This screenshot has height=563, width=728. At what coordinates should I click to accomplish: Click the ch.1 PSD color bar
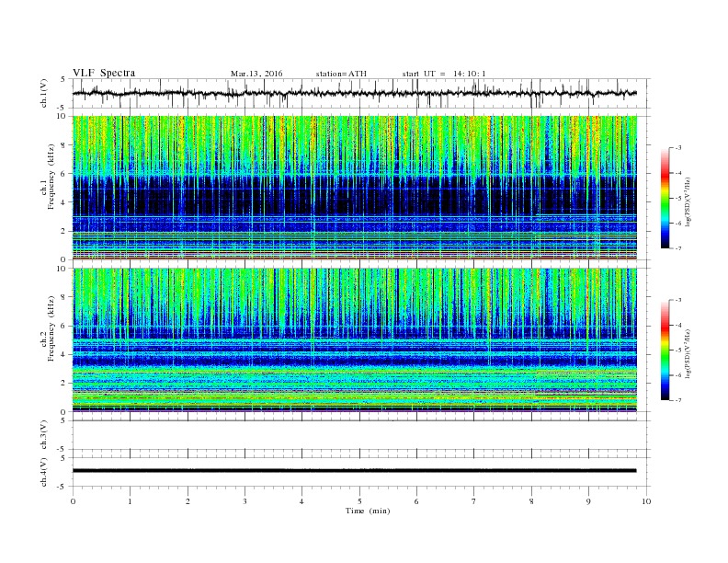665,198
